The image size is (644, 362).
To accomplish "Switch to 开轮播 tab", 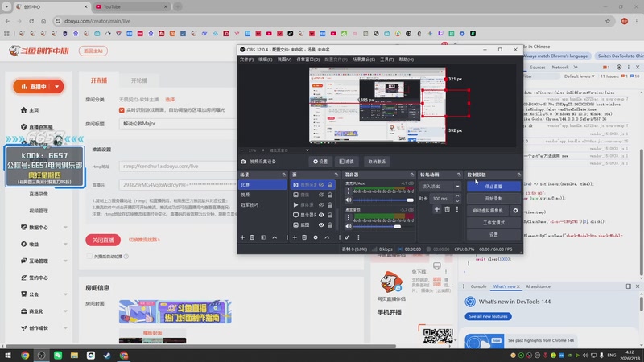I will tap(139, 80).
